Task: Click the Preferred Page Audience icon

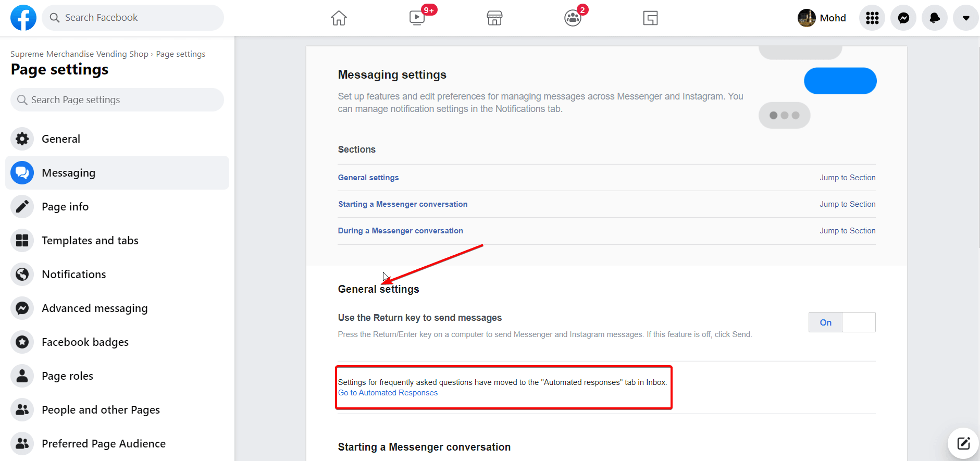Action: click(22, 444)
